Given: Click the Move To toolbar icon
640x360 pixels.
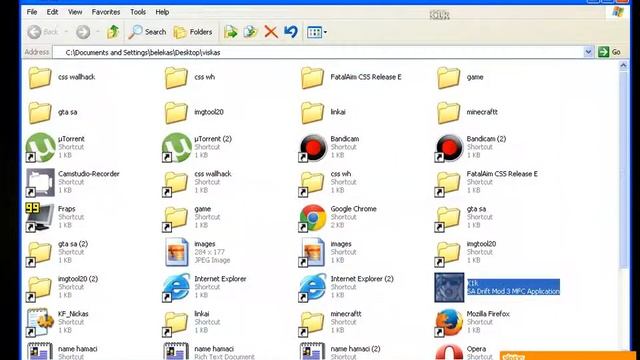Looking at the screenshot, I should pyautogui.click(x=231, y=32).
